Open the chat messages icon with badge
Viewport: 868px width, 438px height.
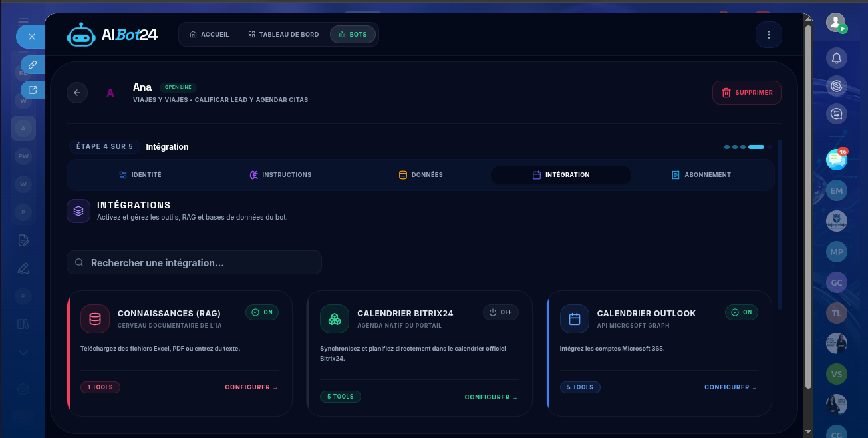point(837,158)
